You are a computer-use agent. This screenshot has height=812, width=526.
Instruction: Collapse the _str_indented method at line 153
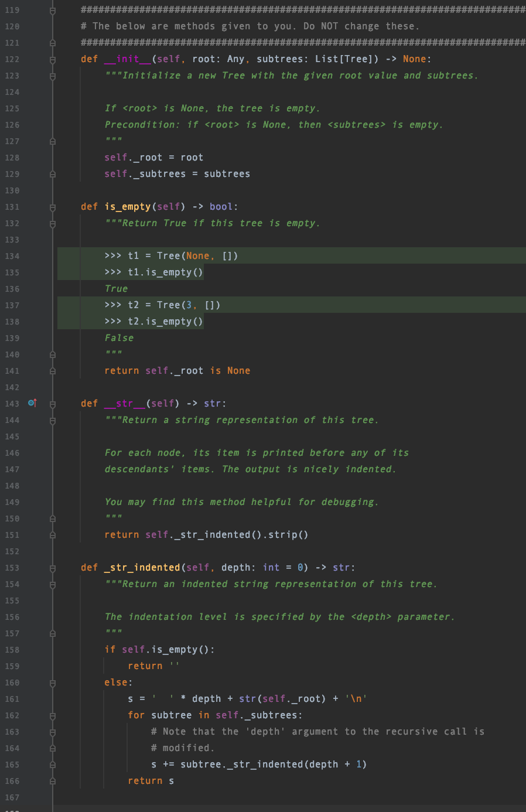coord(52,567)
